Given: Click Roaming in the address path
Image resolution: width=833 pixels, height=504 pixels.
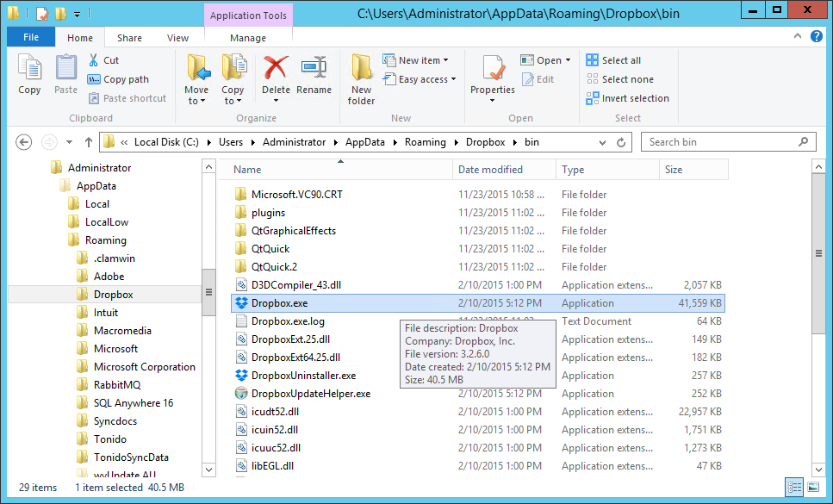Looking at the screenshot, I should coord(426,142).
